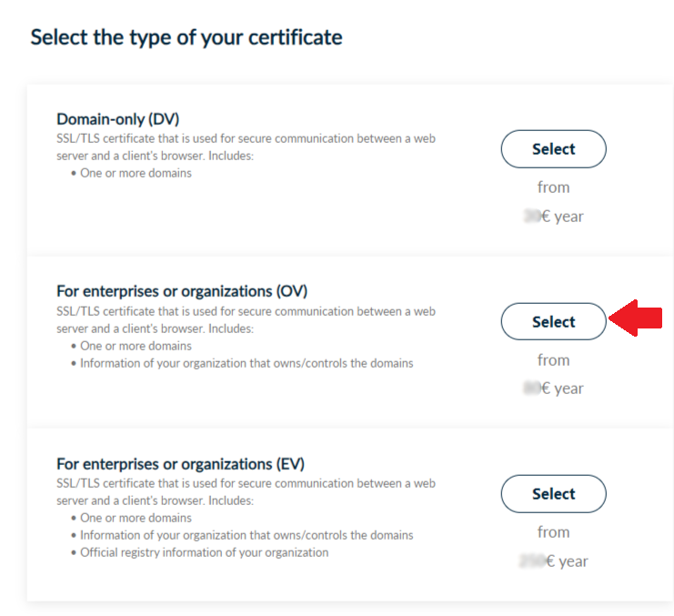This screenshot has height=616, width=674.
Task: Click the EV certificate description paragraph
Action: point(246,491)
